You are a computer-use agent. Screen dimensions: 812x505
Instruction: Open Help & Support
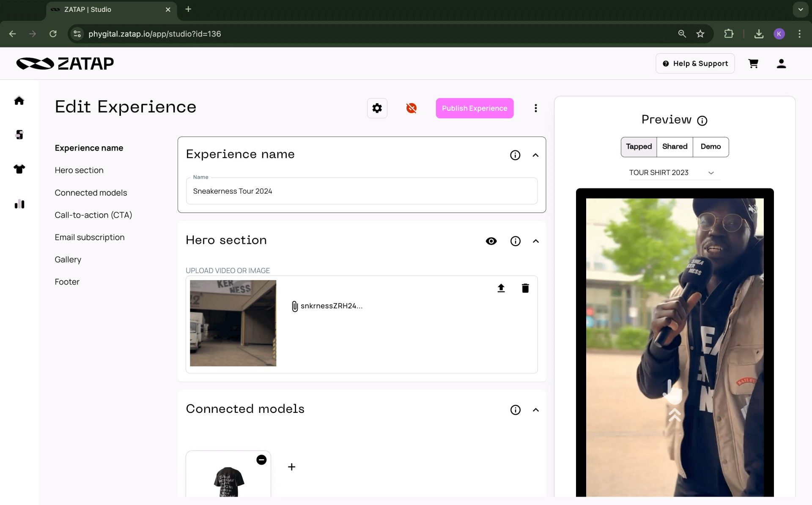click(x=695, y=63)
